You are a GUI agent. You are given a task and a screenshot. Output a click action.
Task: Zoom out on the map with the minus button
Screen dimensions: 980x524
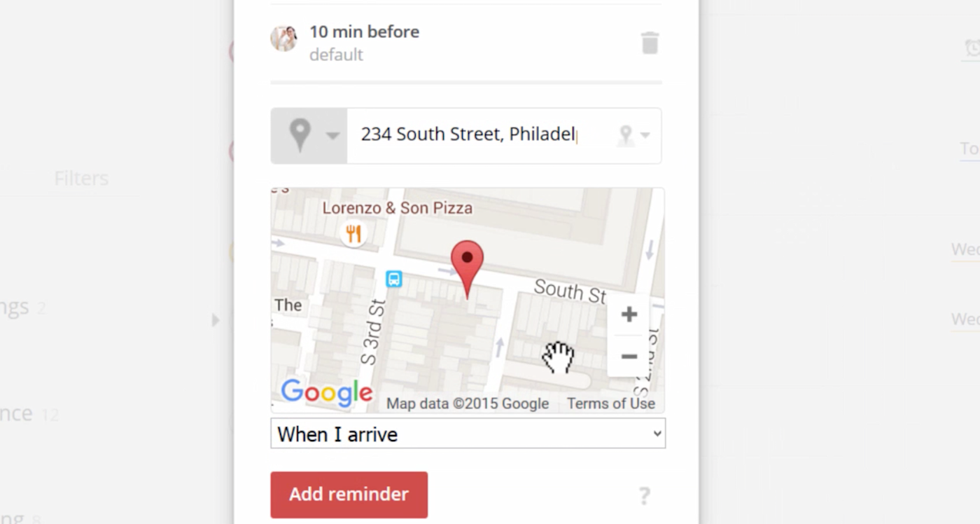(629, 357)
